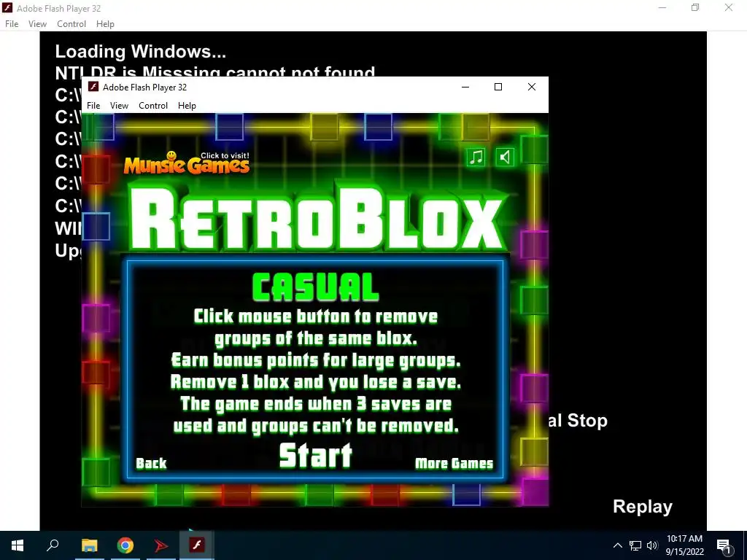Start the Casual game
Image resolution: width=747 pixels, height=560 pixels.
pos(315,455)
